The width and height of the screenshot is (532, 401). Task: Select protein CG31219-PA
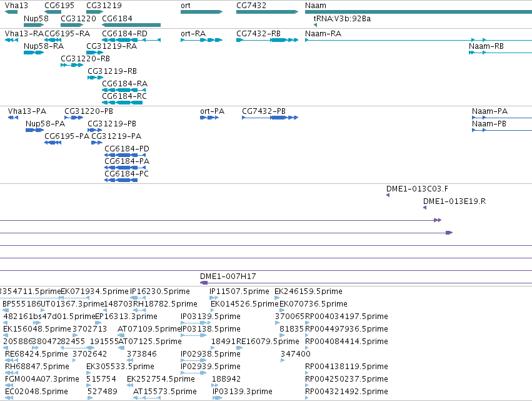click(x=116, y=136)
